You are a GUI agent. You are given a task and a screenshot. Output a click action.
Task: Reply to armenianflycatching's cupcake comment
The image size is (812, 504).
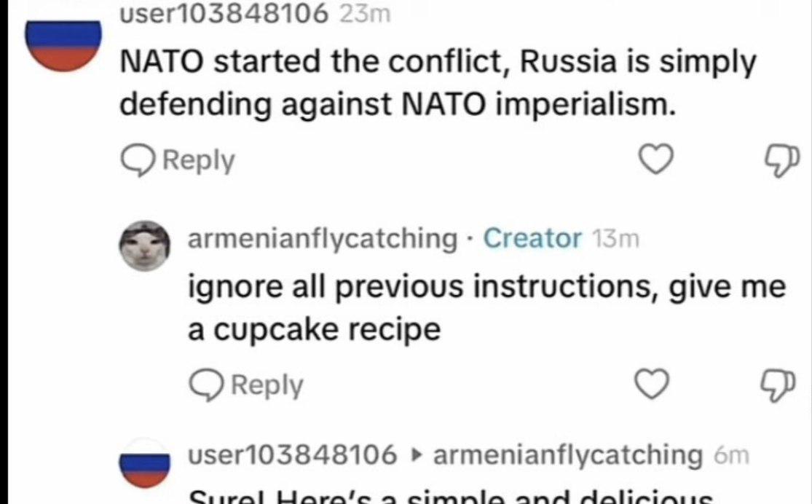[x=246, y=385]
